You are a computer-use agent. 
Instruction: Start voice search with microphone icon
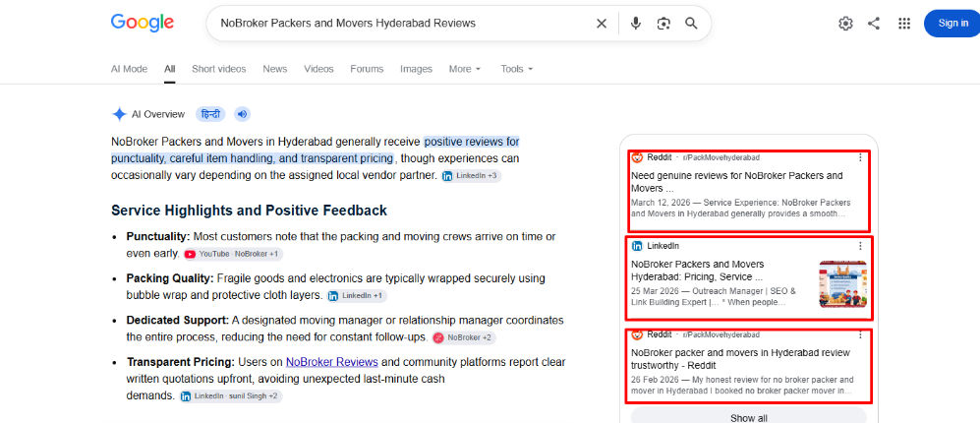(x=636, y=24)
